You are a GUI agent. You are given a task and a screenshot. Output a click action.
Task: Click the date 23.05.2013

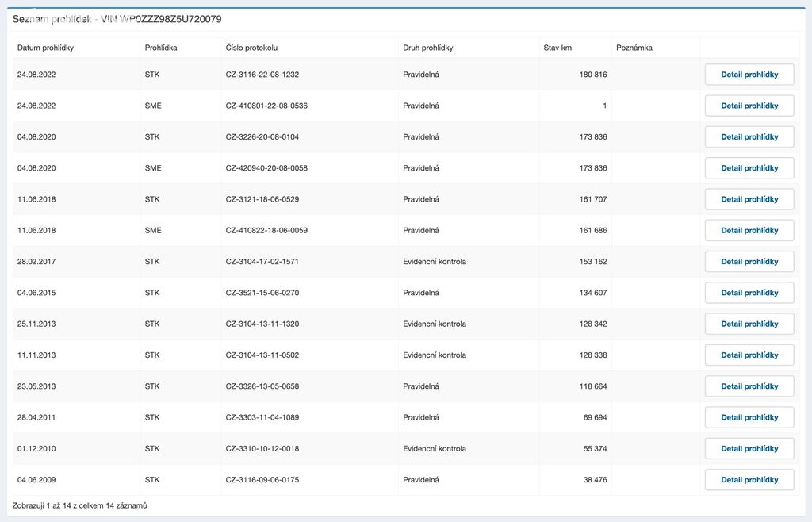click(36, 386)
